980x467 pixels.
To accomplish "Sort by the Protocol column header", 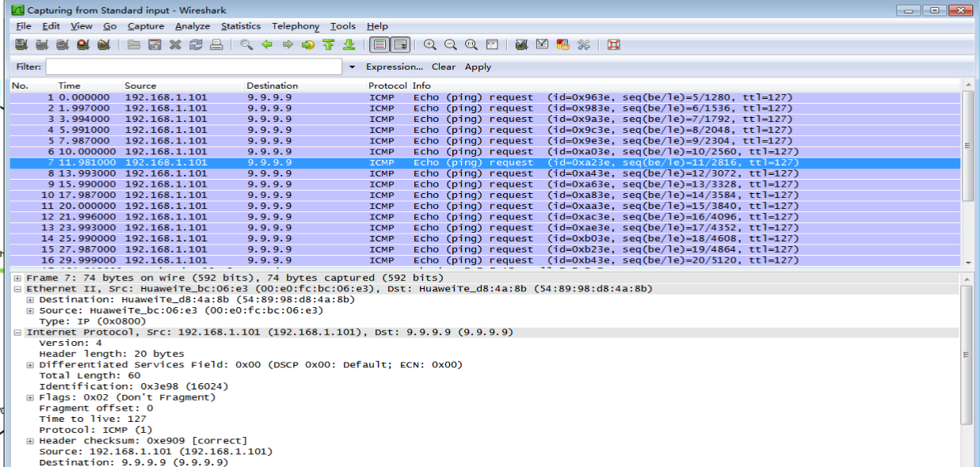I will click(388, 85).
